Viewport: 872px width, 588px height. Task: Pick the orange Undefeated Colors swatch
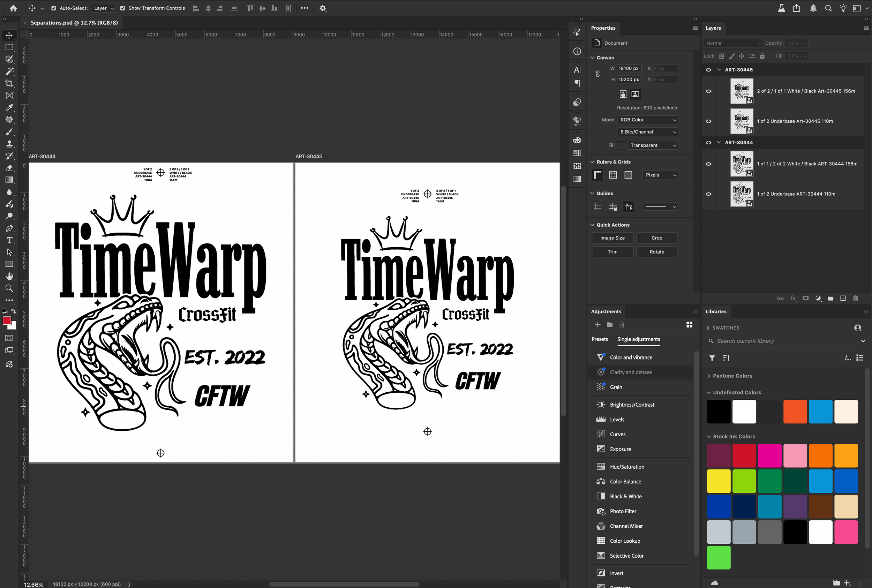795,412
